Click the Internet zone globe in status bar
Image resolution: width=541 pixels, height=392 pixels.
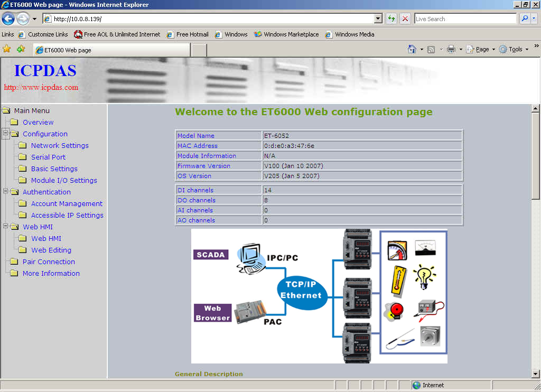click(416, 385)
